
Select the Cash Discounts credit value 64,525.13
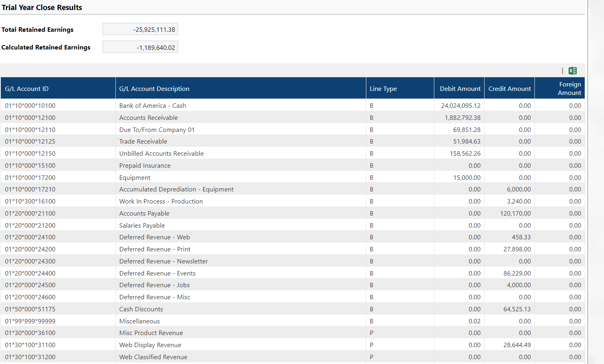tap(517, 309)
